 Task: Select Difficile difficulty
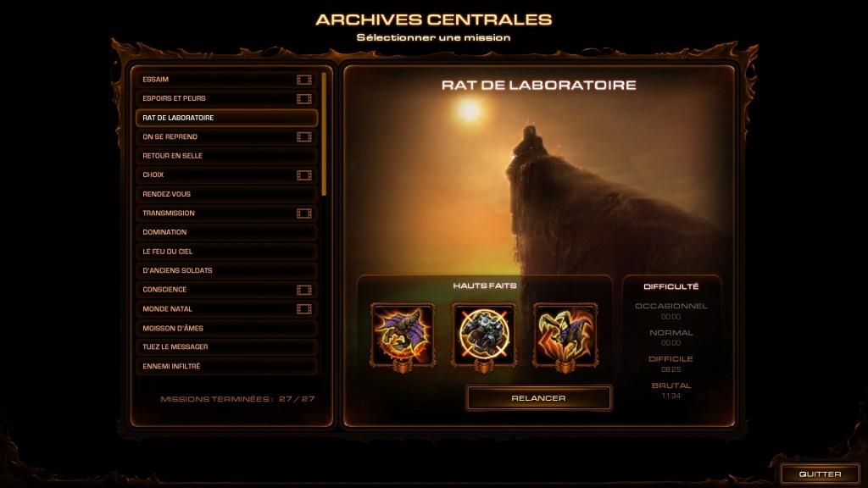[x=671, y=359]
